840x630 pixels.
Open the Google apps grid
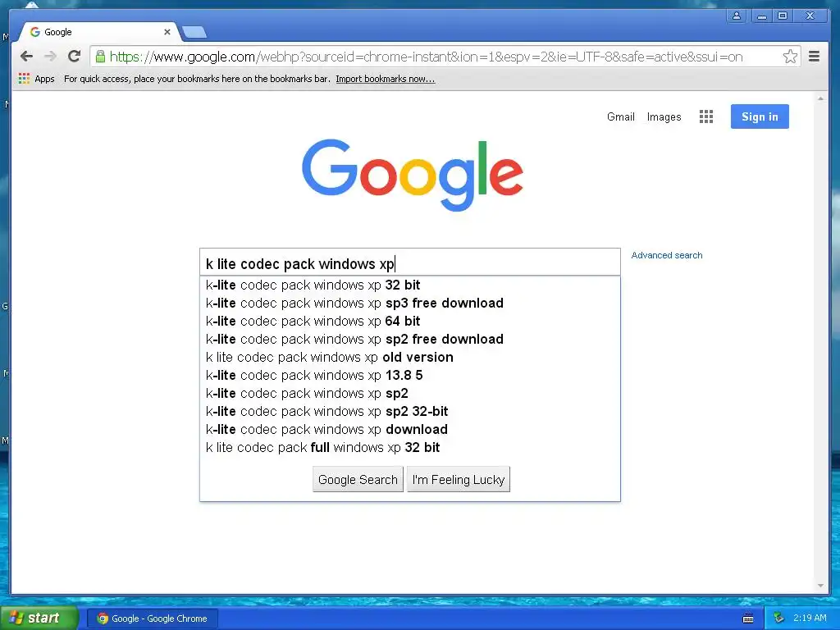(x=706, y=116)
